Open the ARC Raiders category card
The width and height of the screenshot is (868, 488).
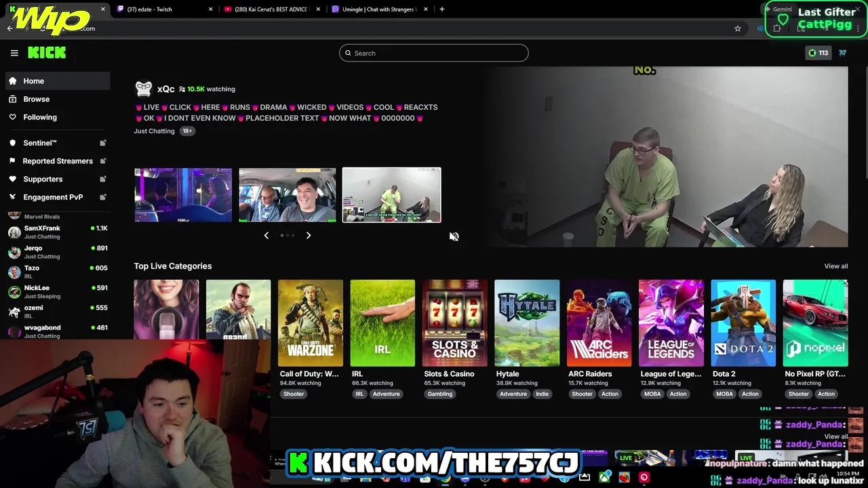[599, 323]
